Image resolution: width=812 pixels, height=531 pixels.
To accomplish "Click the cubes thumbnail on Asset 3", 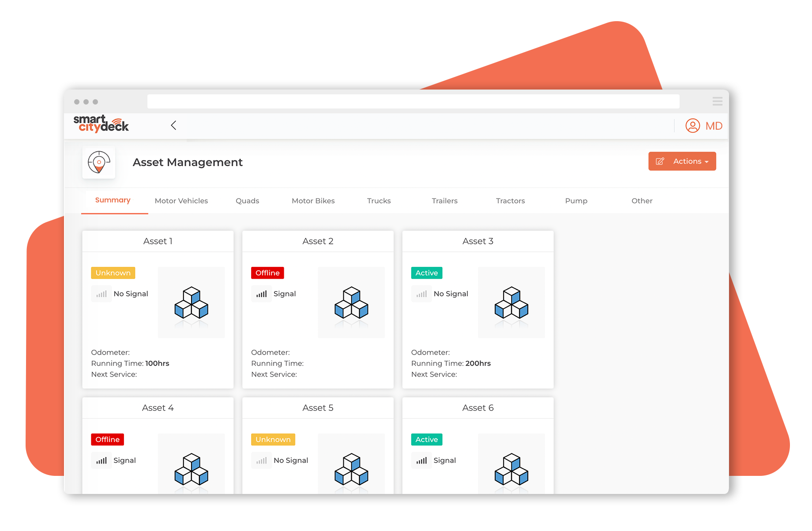I will 511,303.
